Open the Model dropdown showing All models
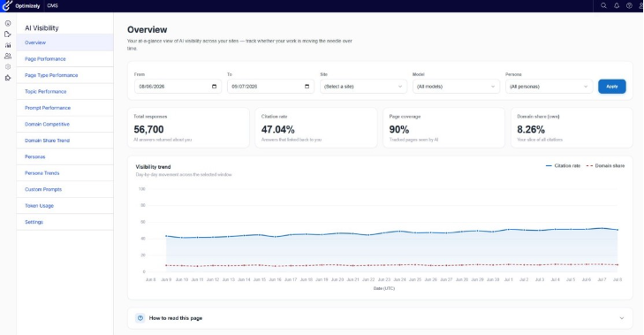Viewport: 644px width, 335px height. coord(456,87)
